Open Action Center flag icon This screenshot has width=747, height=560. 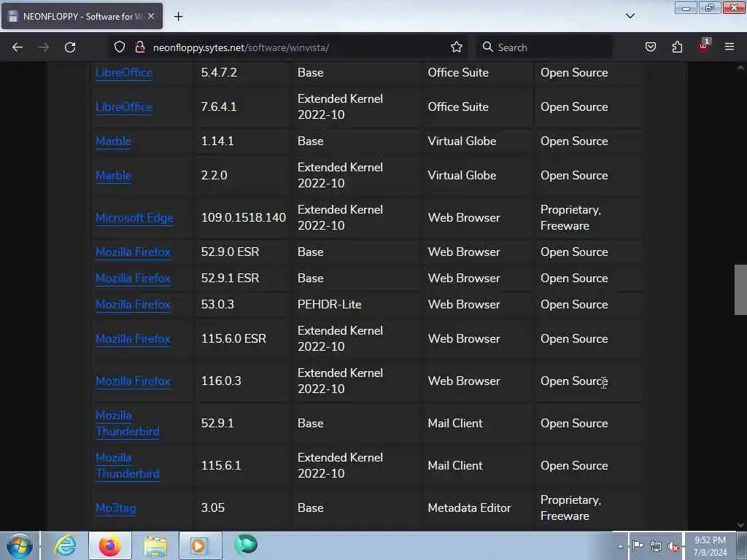point(638,545)
